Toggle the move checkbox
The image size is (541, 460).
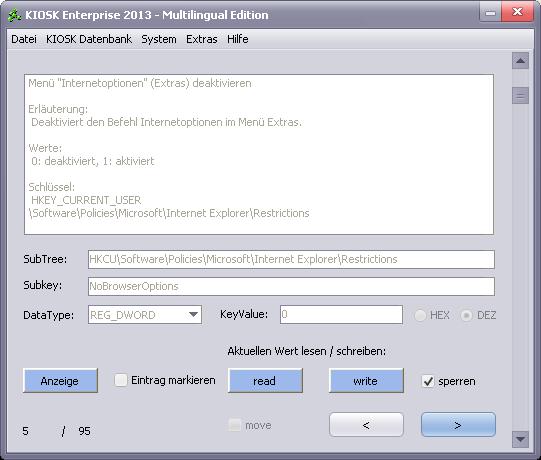[235, 425]
